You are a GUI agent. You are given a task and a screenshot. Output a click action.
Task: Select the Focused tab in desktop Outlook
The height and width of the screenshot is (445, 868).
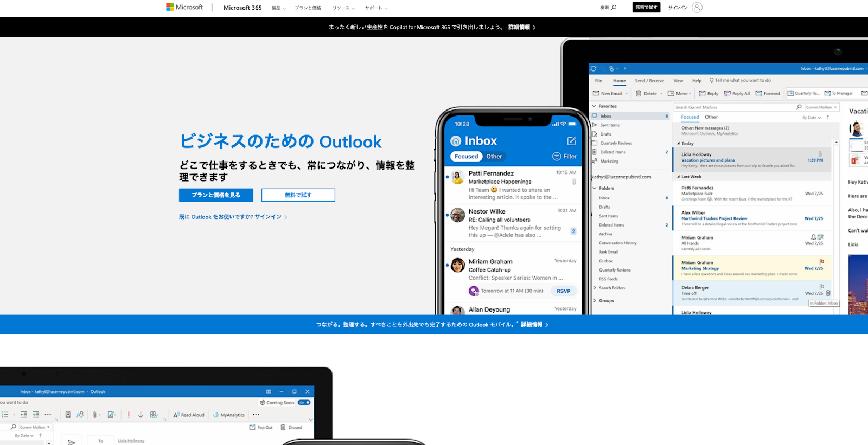pyautogui.click(x=690, y=117)
